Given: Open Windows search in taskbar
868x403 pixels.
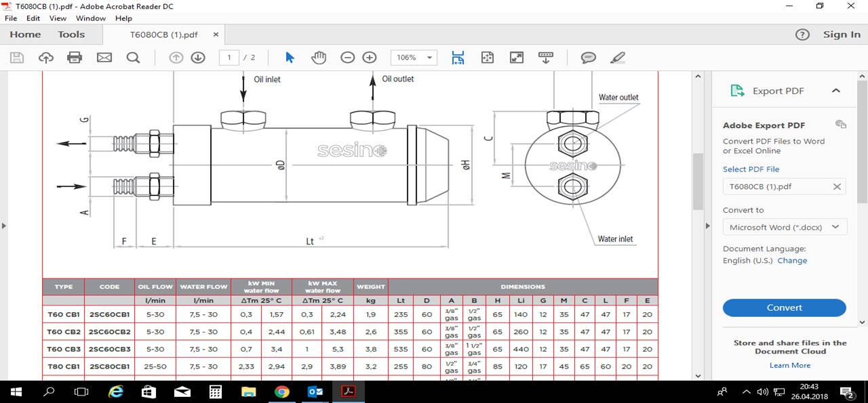Looking at the screenshot, I should 49,391.
